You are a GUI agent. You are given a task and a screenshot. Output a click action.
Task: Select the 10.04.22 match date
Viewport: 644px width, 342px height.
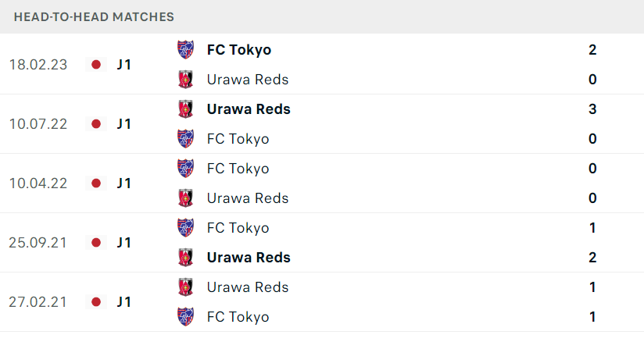click(x=38, y=183)
